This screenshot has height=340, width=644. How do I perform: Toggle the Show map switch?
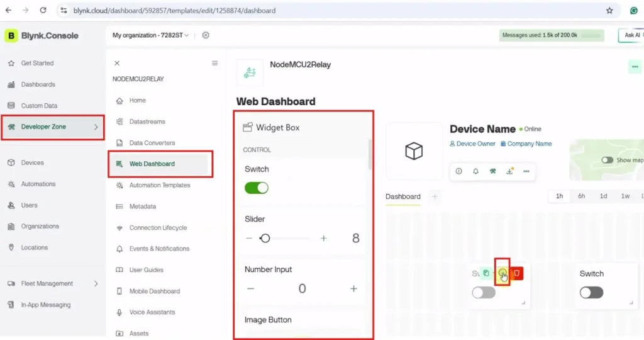(x=607, y=160)
